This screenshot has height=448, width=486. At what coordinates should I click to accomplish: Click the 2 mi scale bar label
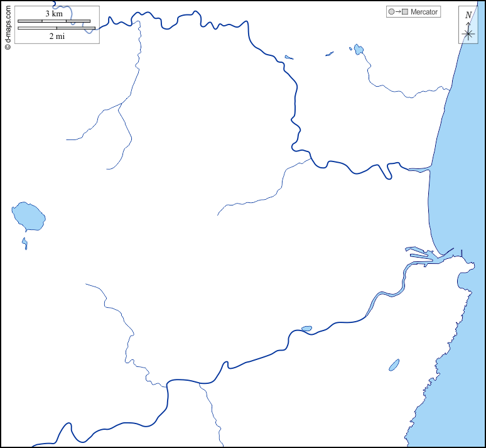pos(57,36)
